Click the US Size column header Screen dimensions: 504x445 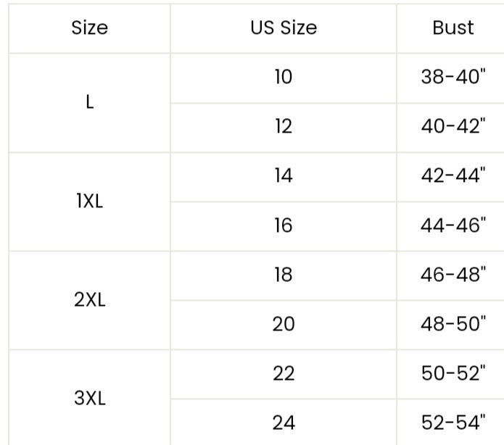pos(284,28)
